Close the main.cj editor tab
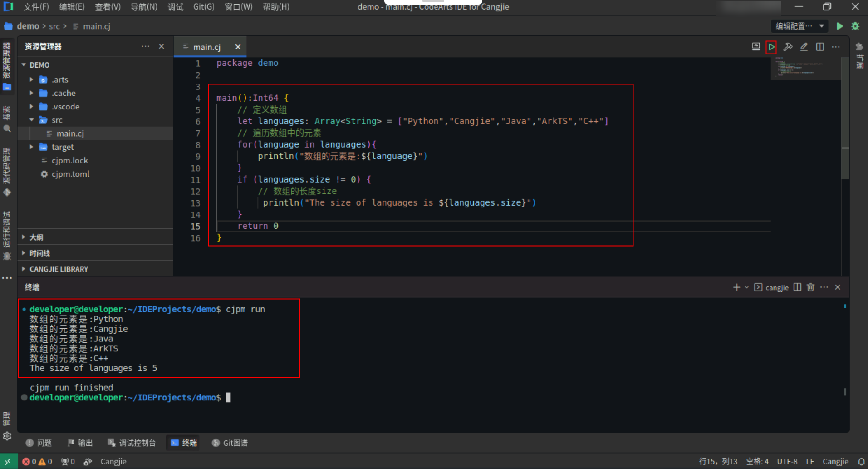This screenshot has width=868, height=469. coord(238,47)
